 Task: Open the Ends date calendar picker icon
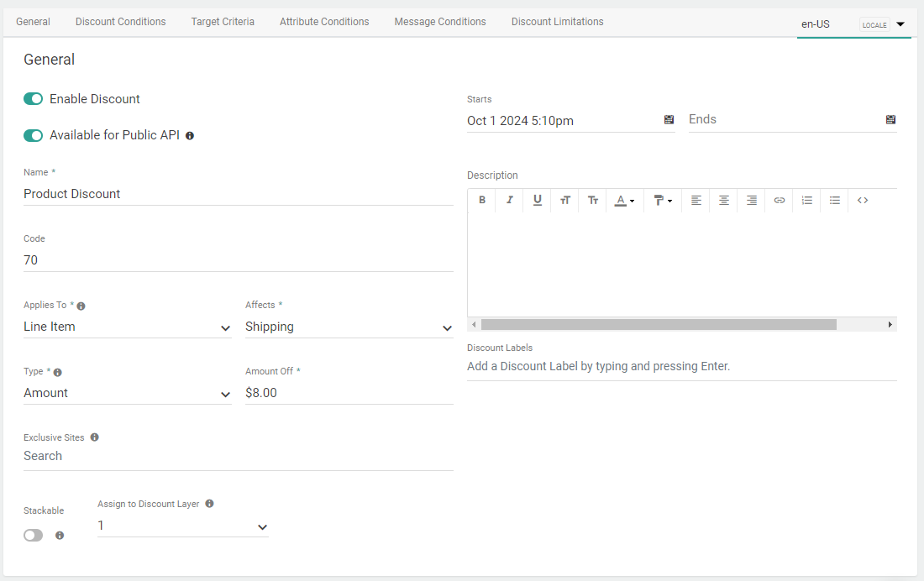(x=890, y=119)
